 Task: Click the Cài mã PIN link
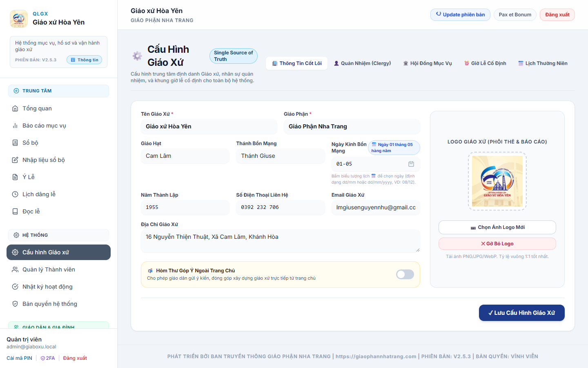click(x=19, y=358)
